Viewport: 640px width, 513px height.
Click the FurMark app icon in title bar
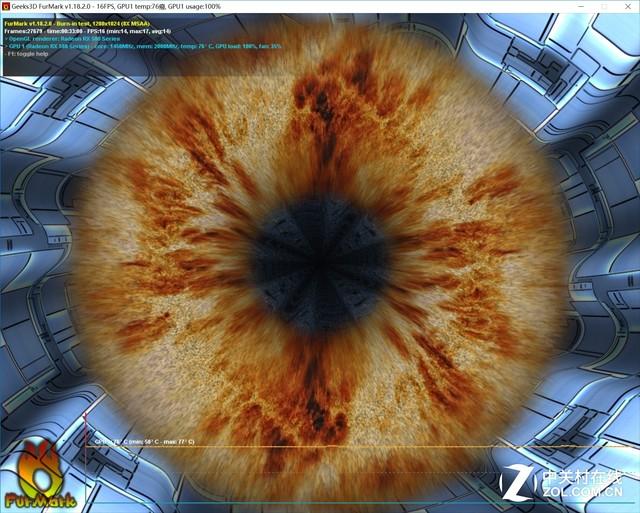[6, 7]
